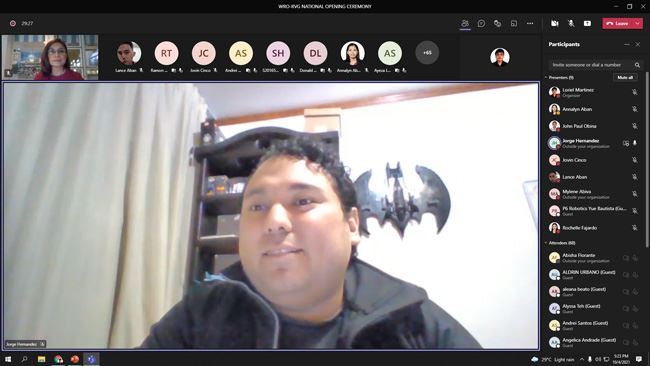
Task: Leave the meeting with the red button
Action: pos(618,24)
